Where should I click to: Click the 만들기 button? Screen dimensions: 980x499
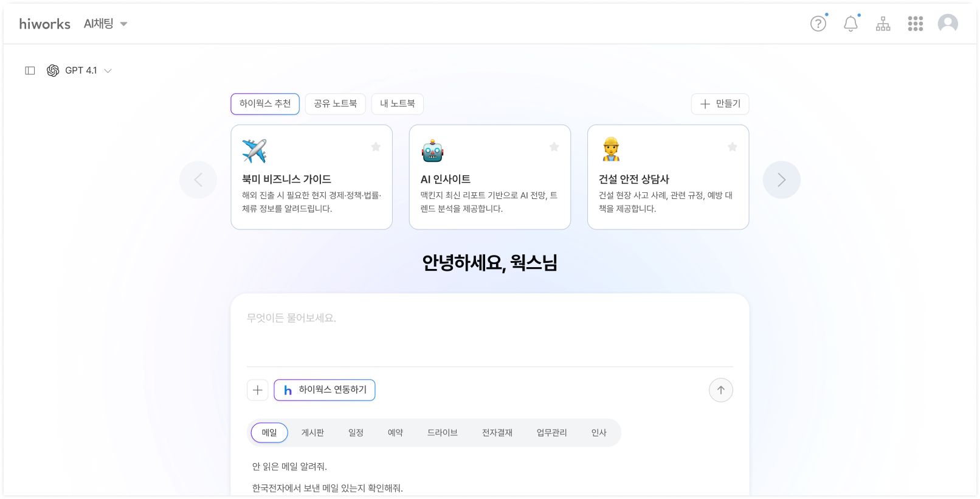pyautogui.click(x=720, y=104)
